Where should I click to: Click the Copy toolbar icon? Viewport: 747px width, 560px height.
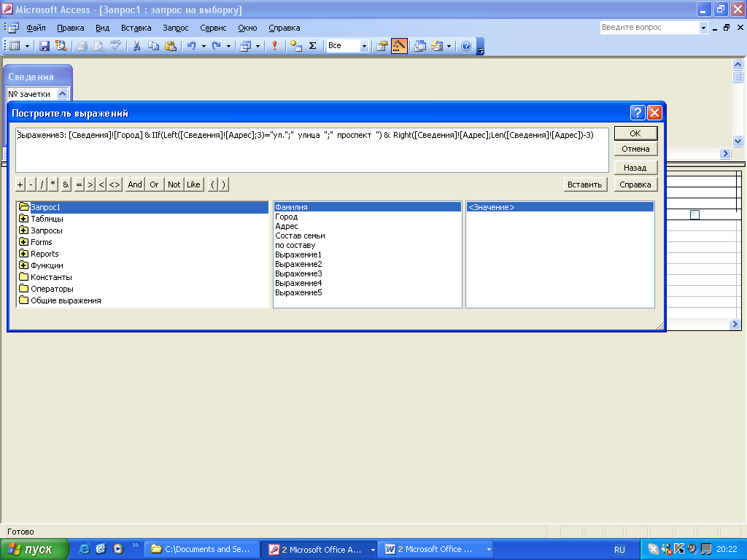(153, 46)
